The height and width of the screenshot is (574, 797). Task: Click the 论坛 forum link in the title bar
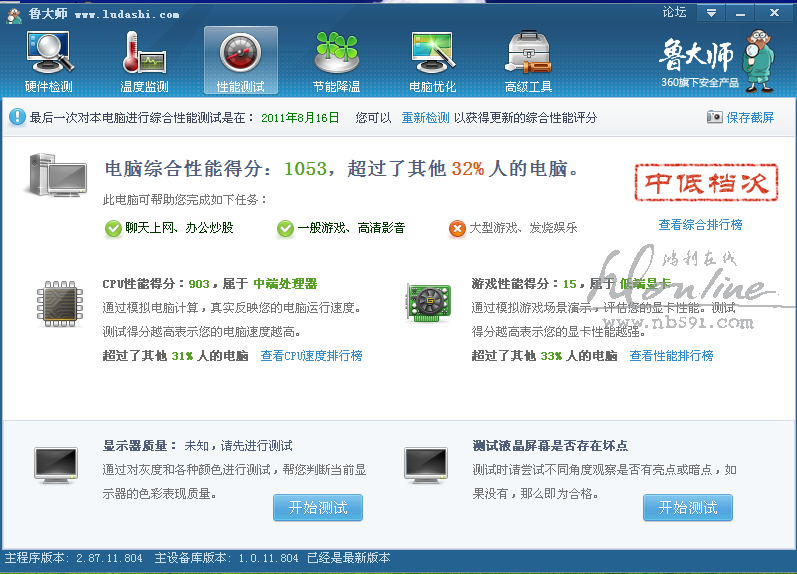point(675,12)
